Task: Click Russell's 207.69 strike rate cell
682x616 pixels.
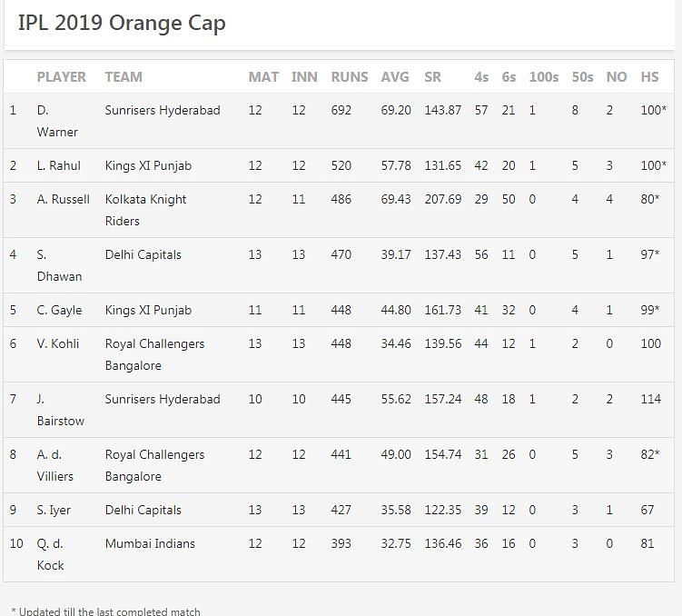Action: 443,199
